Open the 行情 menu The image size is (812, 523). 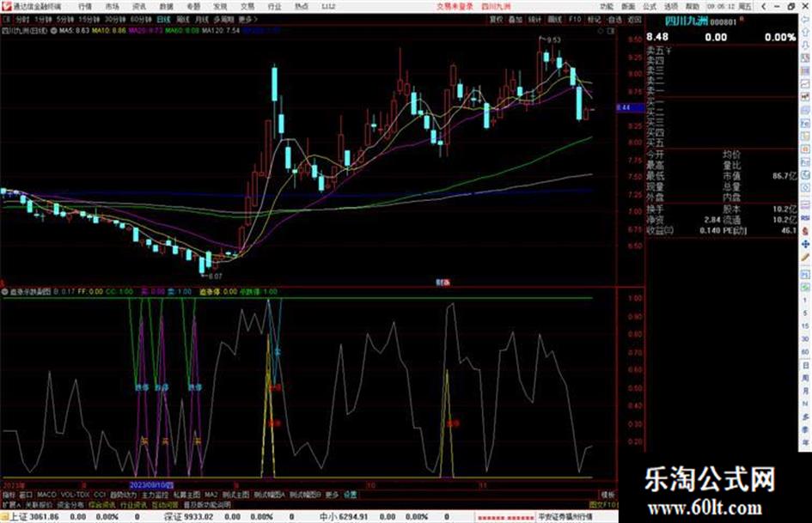[85, 6]
